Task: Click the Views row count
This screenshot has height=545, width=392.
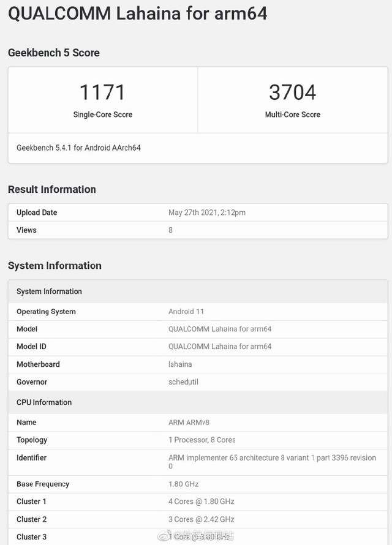Action: pyautogui.click(x=171, y=230)
